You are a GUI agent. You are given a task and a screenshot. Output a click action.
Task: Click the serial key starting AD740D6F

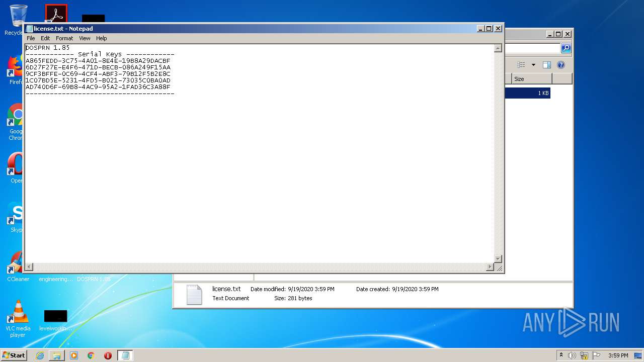pos(98,87)
